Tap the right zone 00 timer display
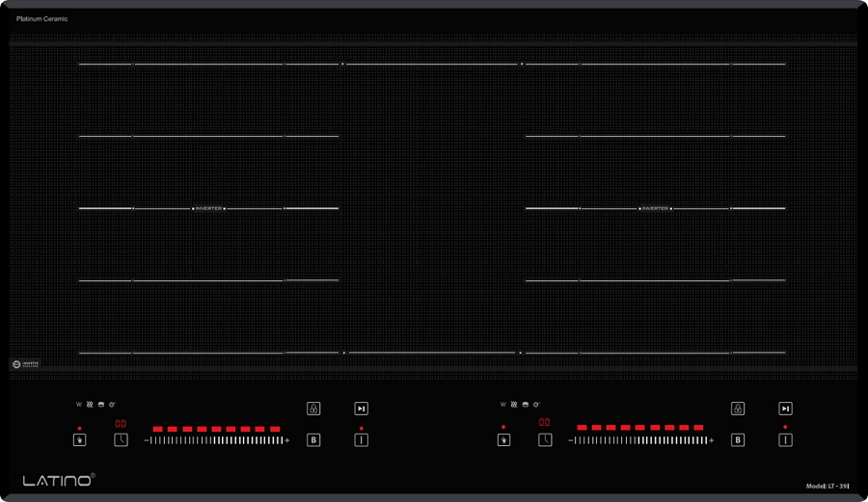 545,422
